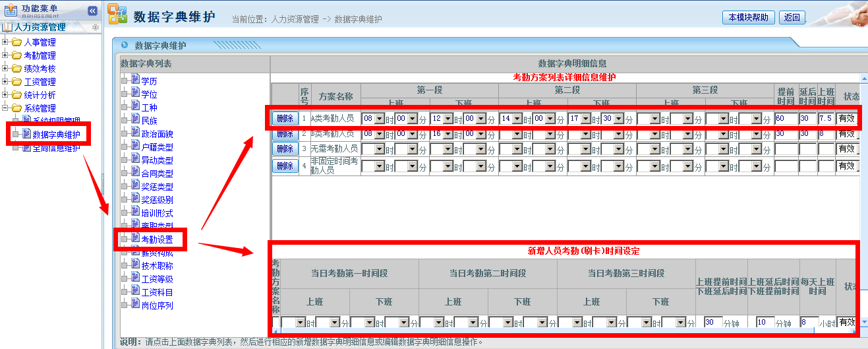Open 数据字典维护 in the left menu
This screenshot has height=349, width=868.
click(56, 135)
